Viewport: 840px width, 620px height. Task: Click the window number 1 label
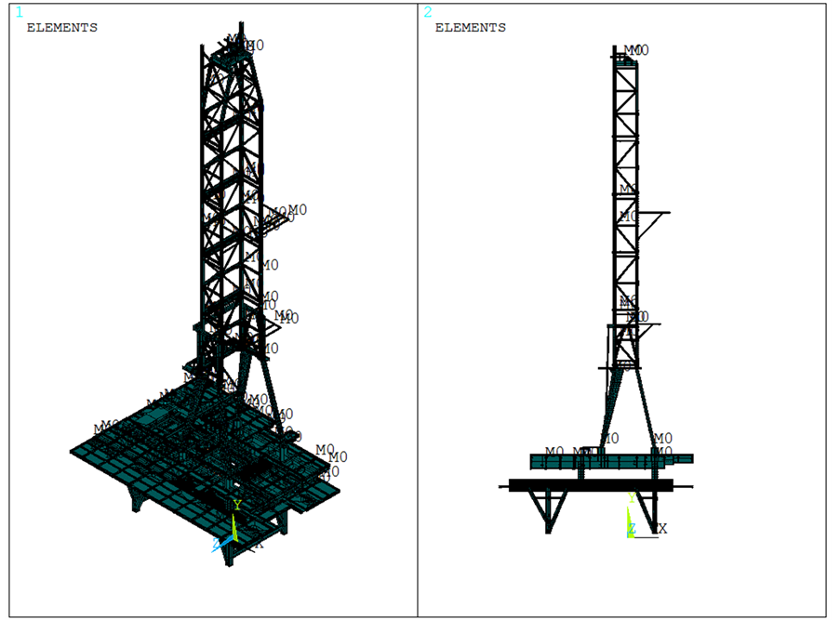coord(20,12)
